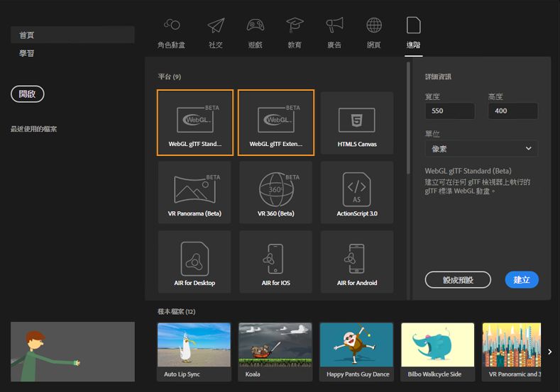This screenshot has width=560, height=392.
Task: Select the 教育 graduation cap icon
Action: tap(295, 25)
